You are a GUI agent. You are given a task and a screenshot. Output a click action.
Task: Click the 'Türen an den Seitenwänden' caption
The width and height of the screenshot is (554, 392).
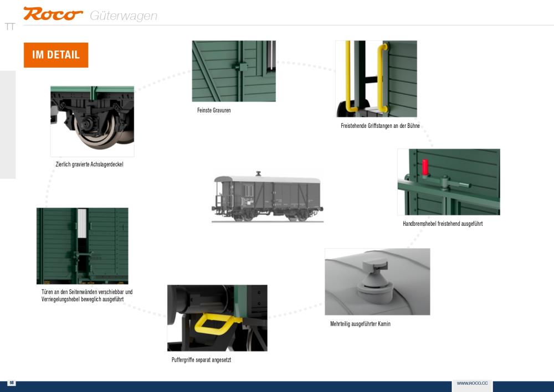pos(87,296)
